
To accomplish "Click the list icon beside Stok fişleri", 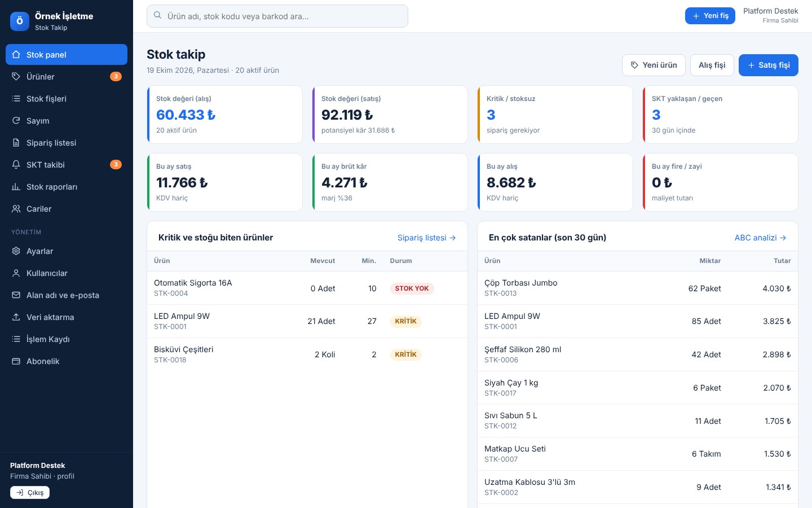I will click(x=16, y=99).
